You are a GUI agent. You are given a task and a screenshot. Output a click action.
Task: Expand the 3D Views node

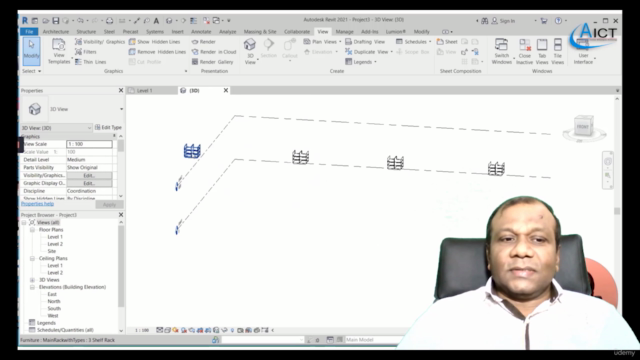click(32, 280)
